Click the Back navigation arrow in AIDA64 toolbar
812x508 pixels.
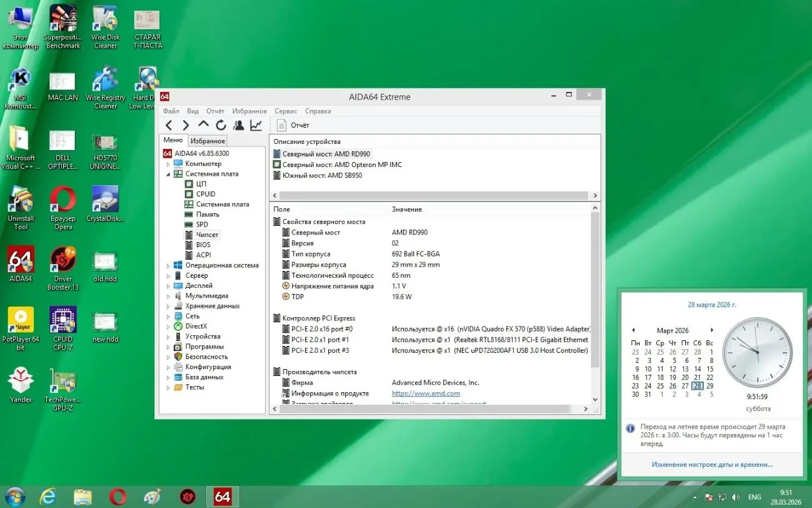[x=169, y=124]
